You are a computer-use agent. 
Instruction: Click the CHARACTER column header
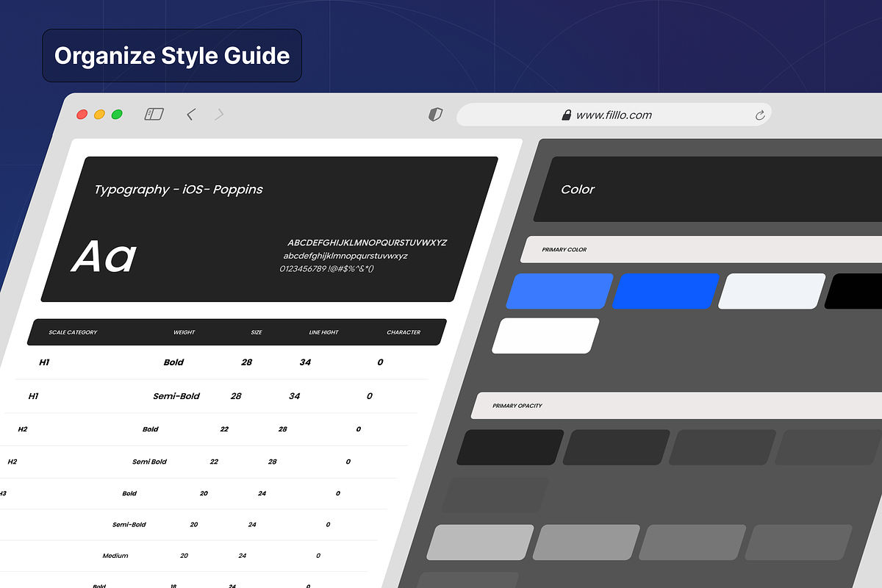point(404,332)
